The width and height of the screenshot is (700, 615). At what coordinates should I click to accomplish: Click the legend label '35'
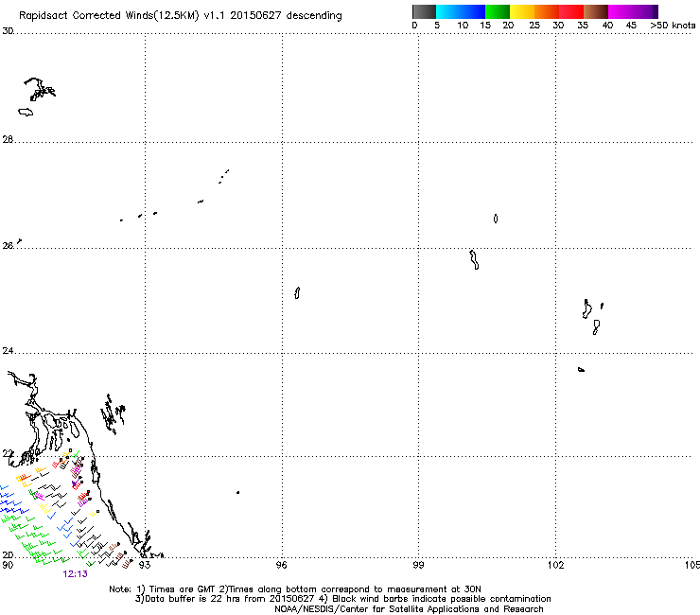583,25
